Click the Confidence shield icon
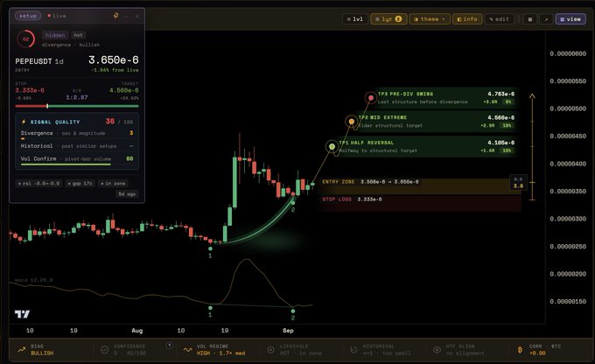The height and width of the screenshot is (364, 595). (x=105, y=350)
